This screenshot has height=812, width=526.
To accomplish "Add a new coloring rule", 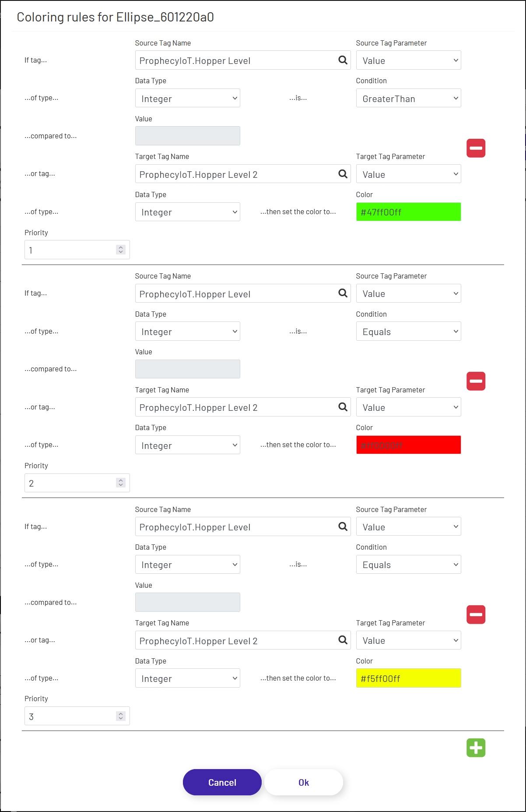I will (x=476, y=748).
